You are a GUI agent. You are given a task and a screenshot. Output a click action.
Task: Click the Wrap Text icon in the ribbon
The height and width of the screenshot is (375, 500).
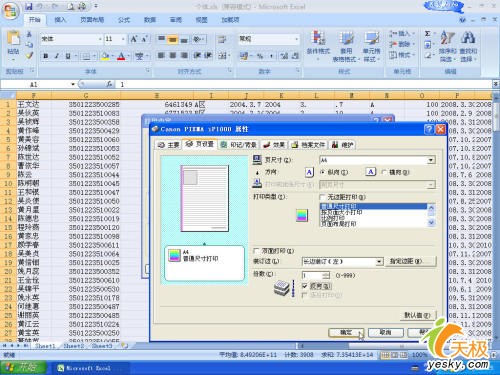[x=222, y=39]
